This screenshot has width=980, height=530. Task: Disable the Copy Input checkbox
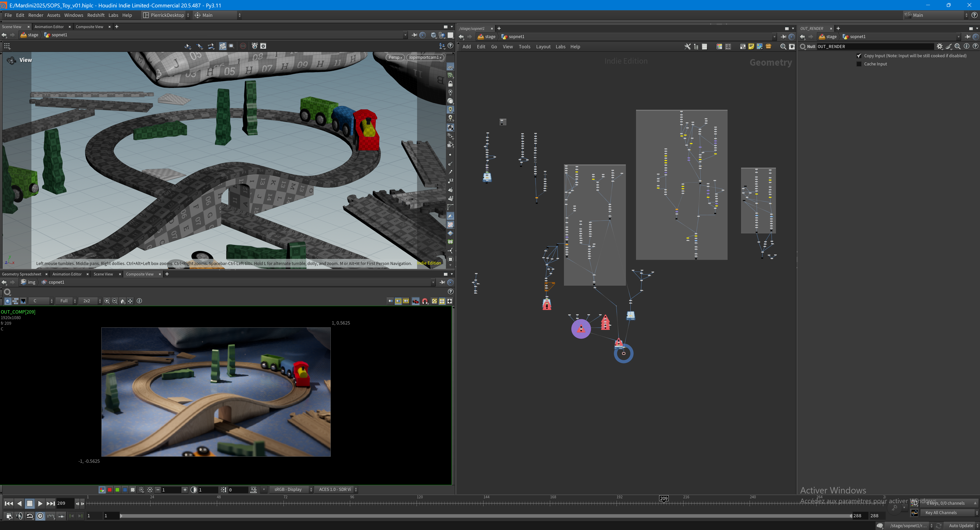859,56
